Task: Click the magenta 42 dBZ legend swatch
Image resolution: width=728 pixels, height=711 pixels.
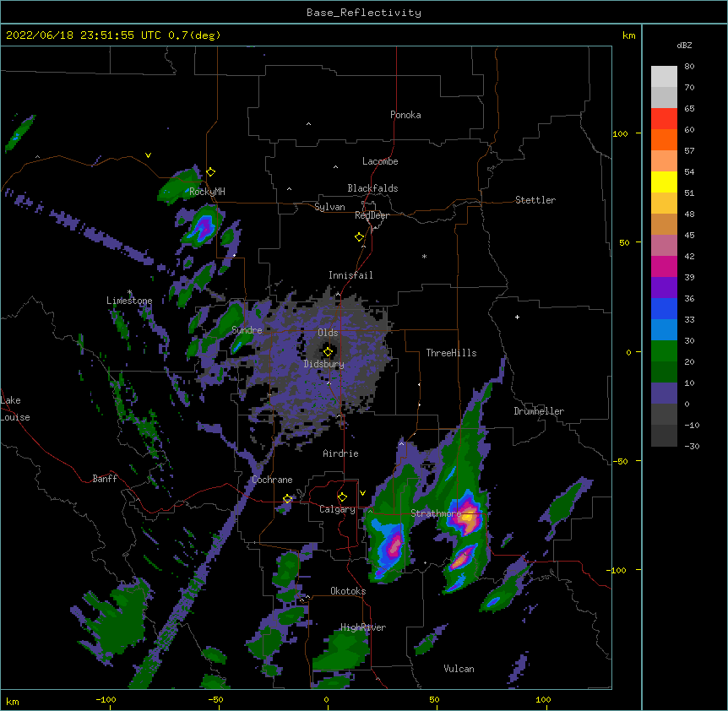Action: click(x=664, y=266)
